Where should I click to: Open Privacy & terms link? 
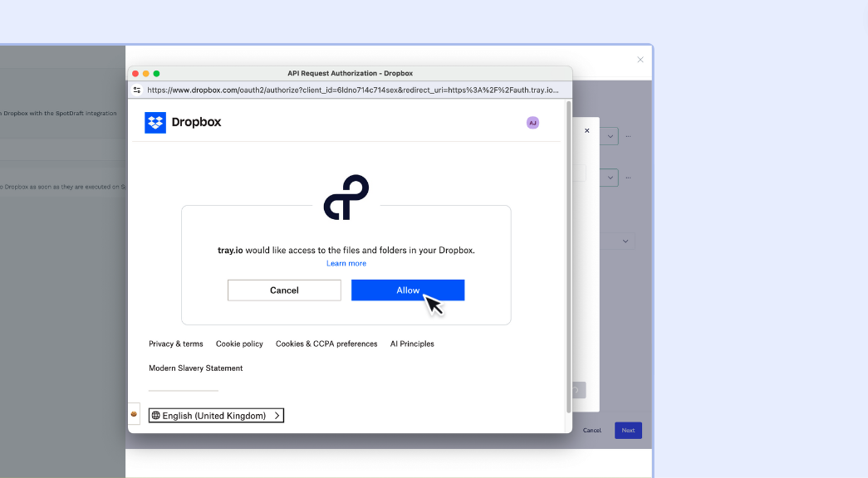point(175,344)
